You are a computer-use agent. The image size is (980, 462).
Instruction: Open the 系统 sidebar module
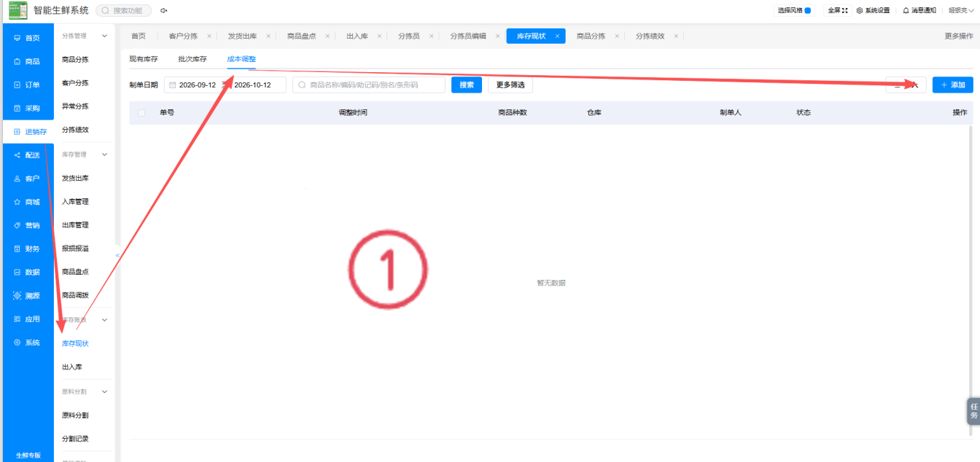click(27, 342)
